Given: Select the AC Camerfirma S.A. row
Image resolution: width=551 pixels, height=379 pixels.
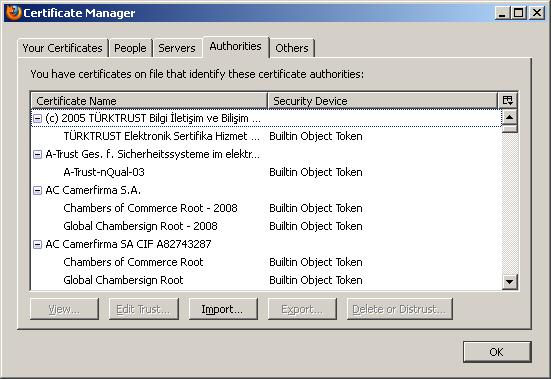Looking at the screenshot, I should [266, 190].
